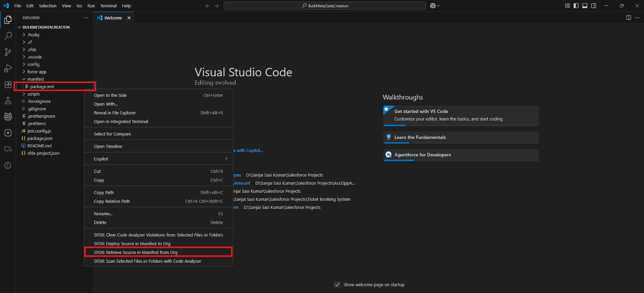This screenshot has width=644, height=293.
Task: Click the command center search box
Action: coord(325,6)
